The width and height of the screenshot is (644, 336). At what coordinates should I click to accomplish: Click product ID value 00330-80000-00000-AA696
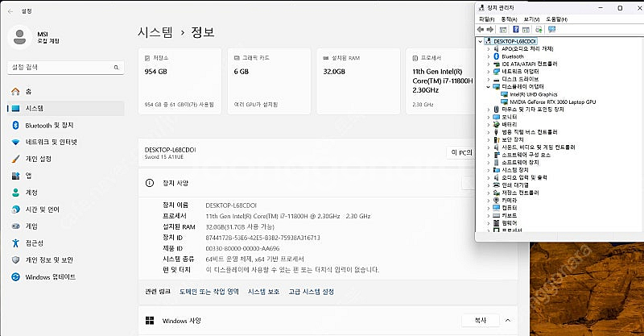coord(242,248)
